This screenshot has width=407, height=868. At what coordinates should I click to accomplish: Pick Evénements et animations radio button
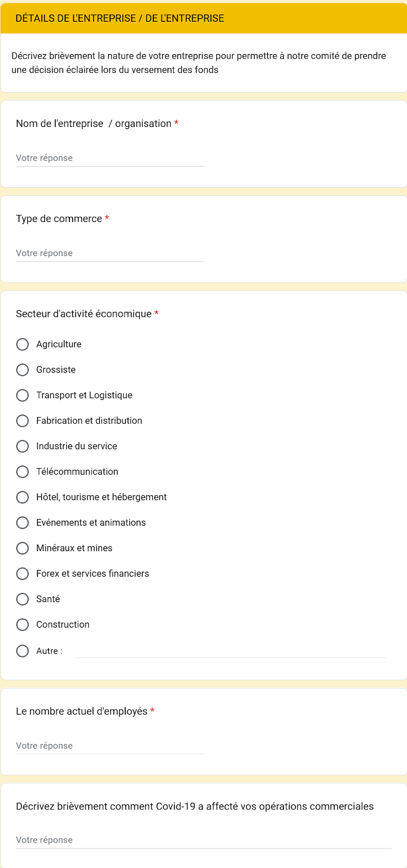pyautogui.click(x=22, y=523)
